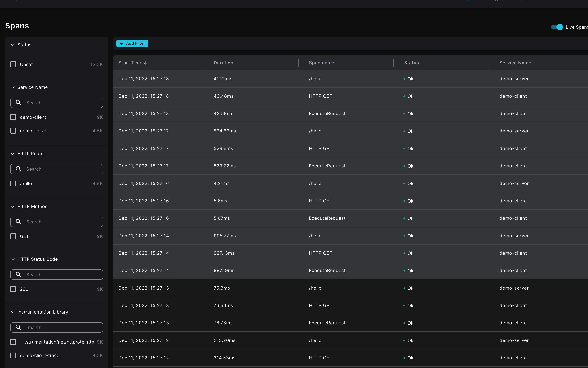Check the demo-client-tracer checkbox
Screen dimensions: 588x368
tap(13, 355)
